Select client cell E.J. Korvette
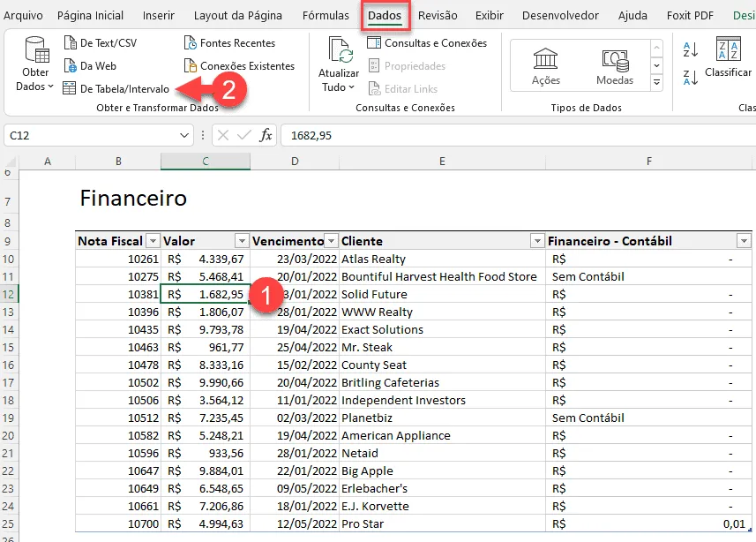756x542 pixels. pyautogui.click(x=442, y=507)
